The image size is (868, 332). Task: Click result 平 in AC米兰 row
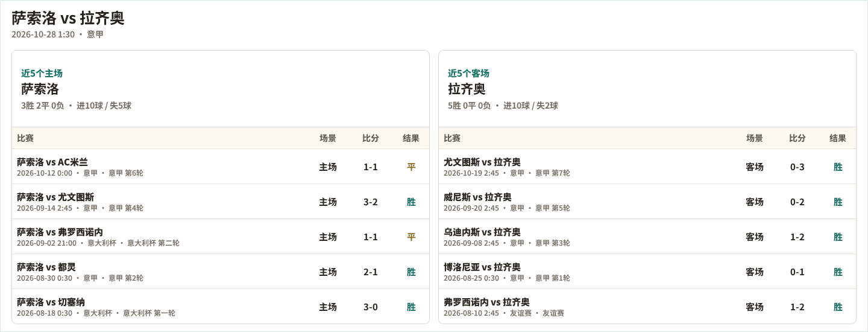(x=411, y=167)
